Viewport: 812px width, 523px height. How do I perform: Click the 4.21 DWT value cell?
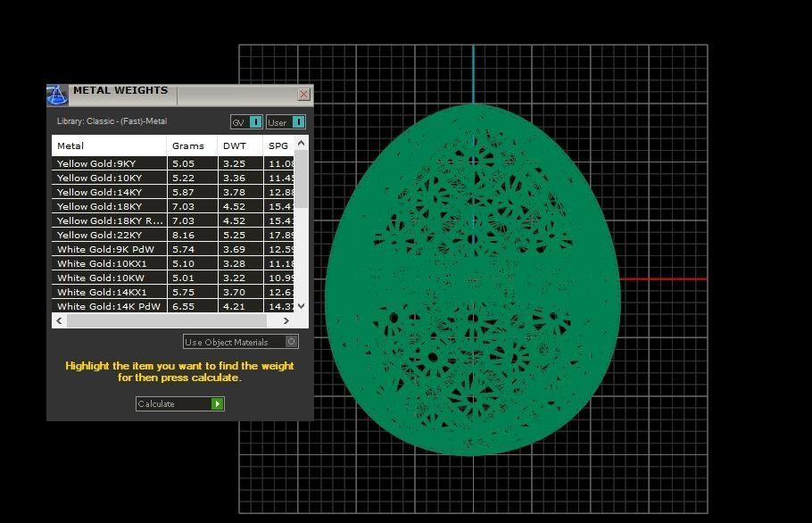(x=240, y=306)
